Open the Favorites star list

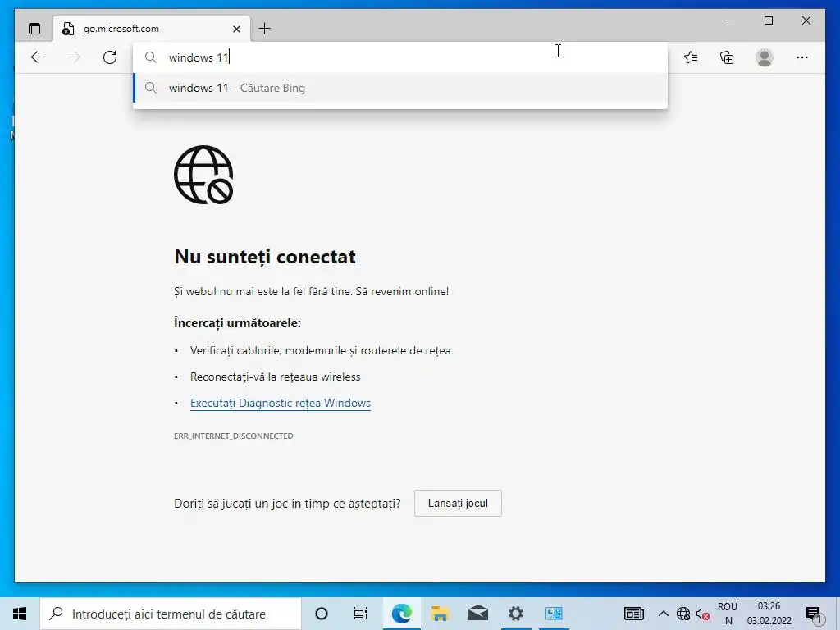tap(691, 57)
